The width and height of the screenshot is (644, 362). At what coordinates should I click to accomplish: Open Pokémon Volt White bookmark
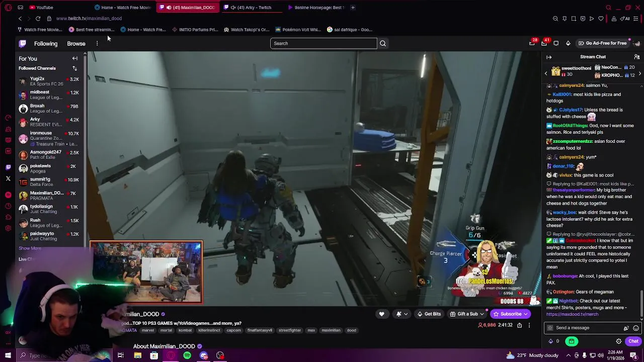[298, 30]
